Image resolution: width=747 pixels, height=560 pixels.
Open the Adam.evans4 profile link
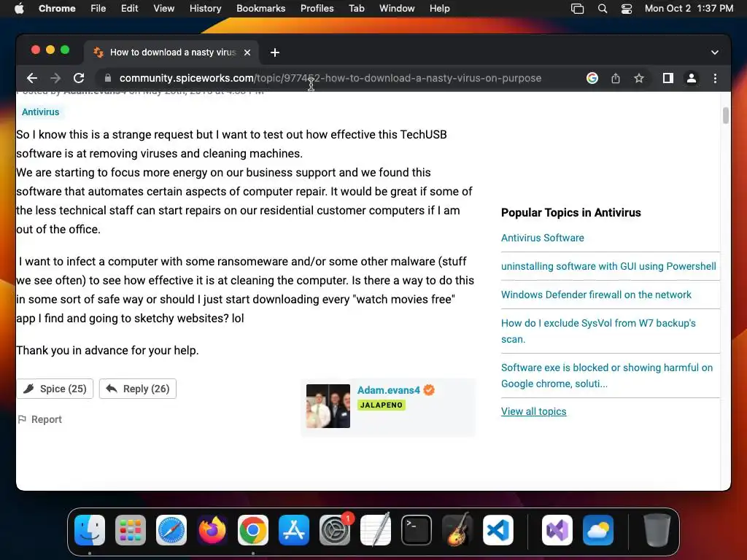[x=389, y=390]
